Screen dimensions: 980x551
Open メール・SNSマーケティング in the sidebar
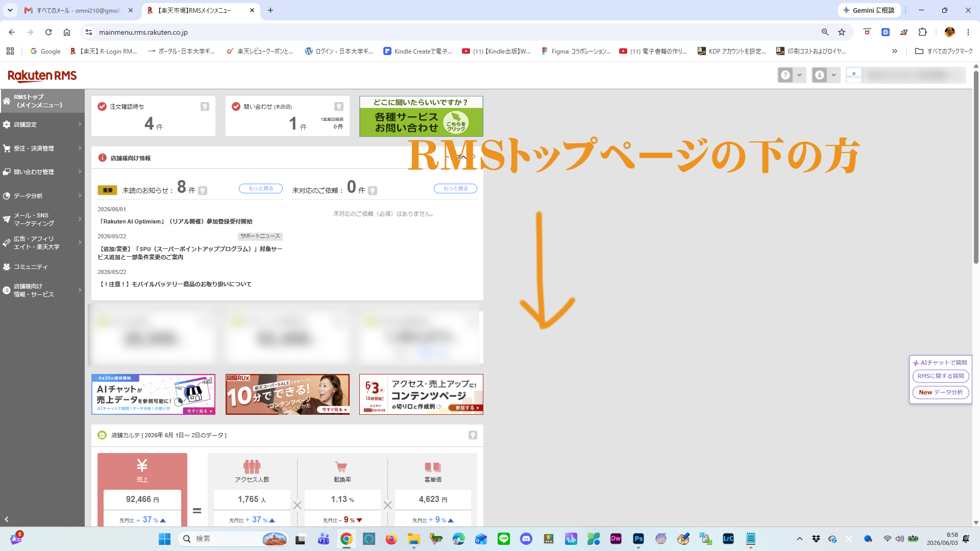(42, 219)
